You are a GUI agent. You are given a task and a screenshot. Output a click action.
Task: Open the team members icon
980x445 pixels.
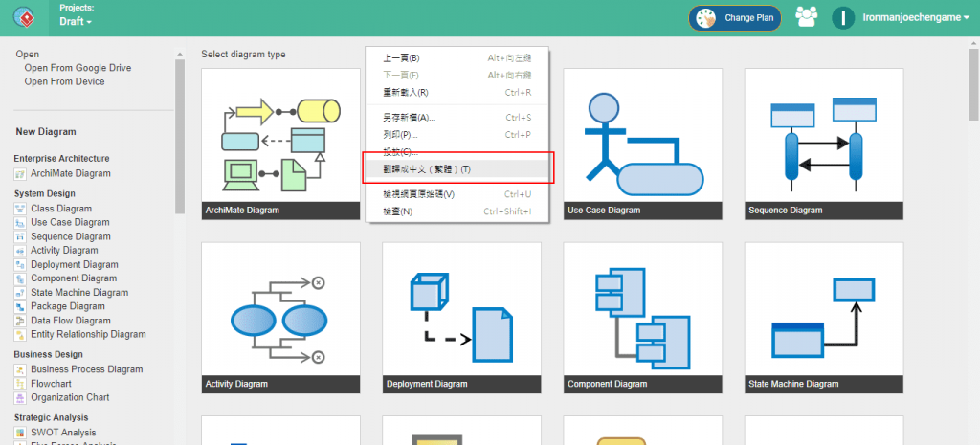[806, 17]
